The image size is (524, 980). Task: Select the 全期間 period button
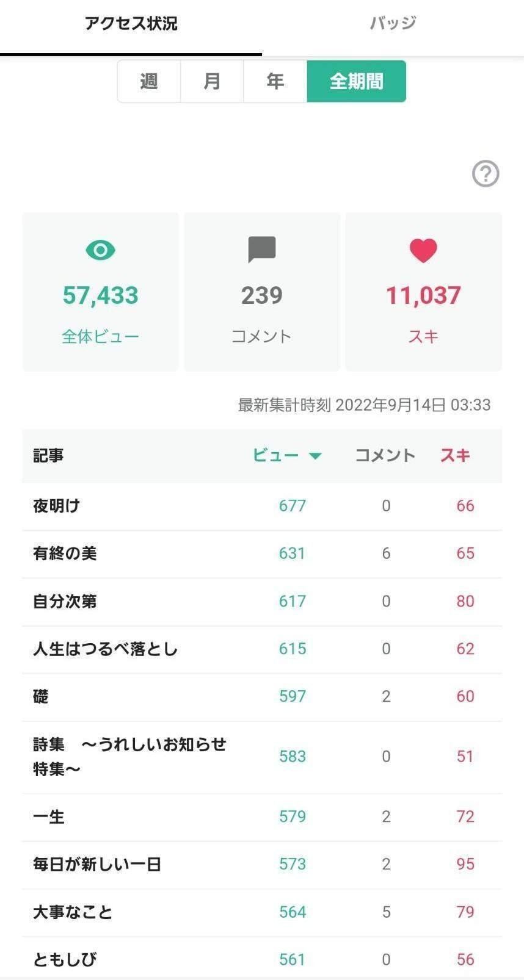357,81
